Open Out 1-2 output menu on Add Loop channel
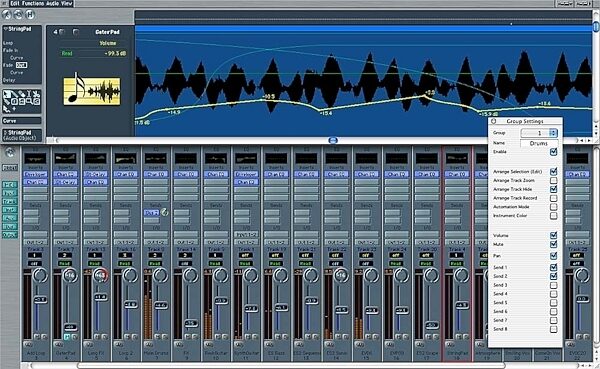Screen dimensions: 600x369 click(x=35, y=242)
